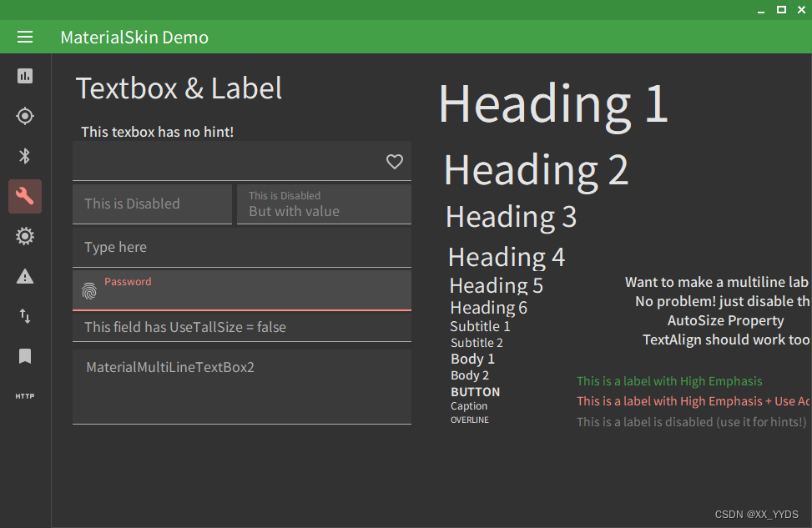The height and width of the screenshot is (528, 812).
Task: Open the gear settings sidebar tab
Action: [x=25, y=236]
